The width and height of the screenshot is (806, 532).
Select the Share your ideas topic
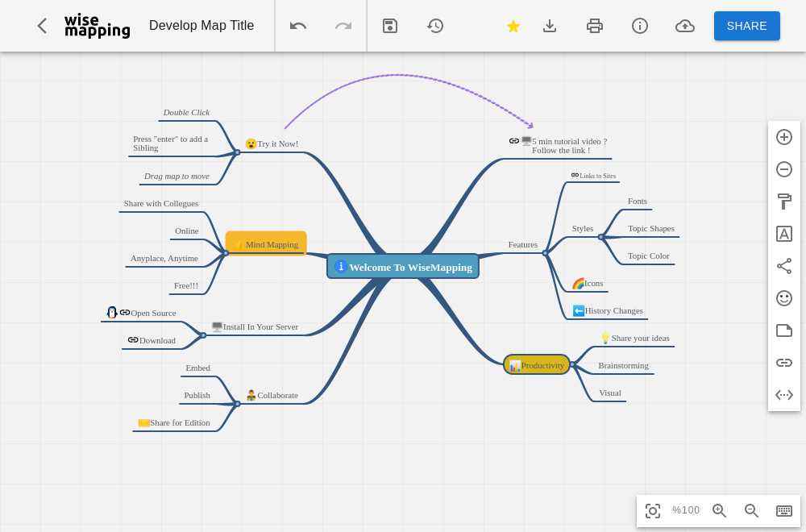coord(635,339)
